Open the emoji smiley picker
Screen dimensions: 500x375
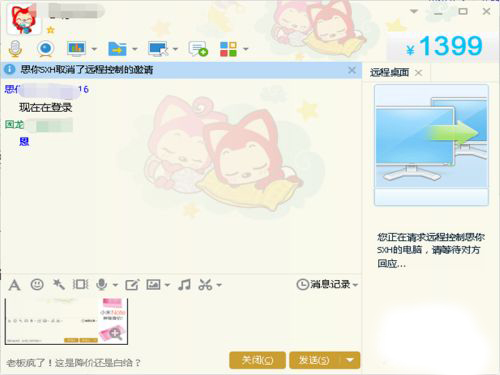click(37, 285)
